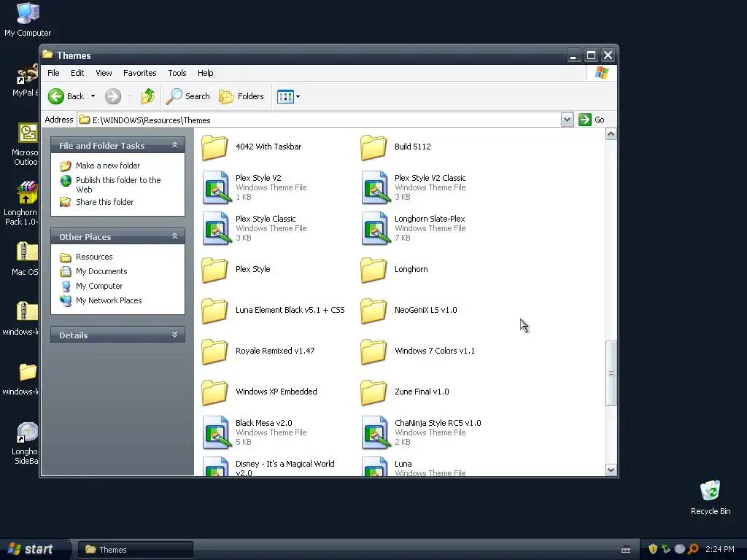The image size is (747, 560).
Task: Select the Plex Style folder icon
Action: point(214,270)
